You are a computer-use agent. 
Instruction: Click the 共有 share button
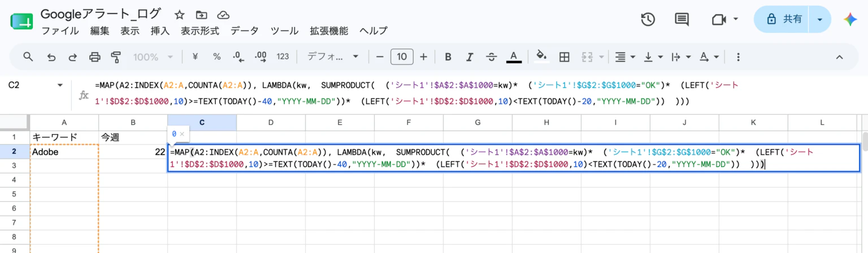coord(782,19)
